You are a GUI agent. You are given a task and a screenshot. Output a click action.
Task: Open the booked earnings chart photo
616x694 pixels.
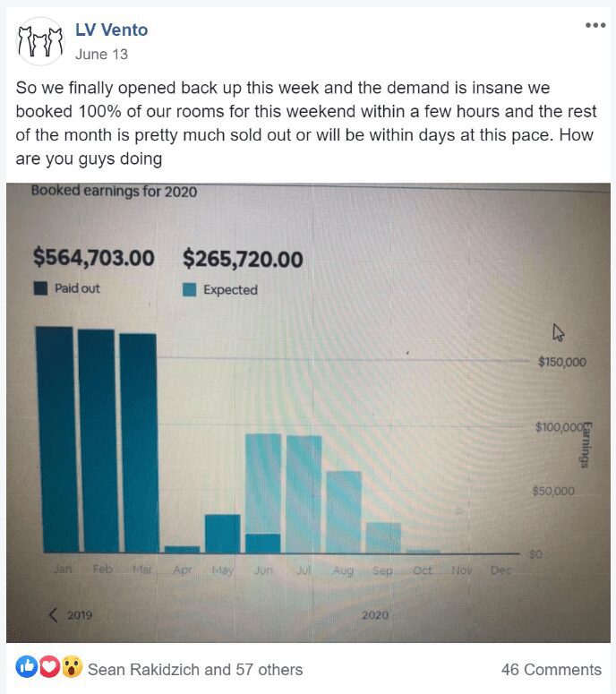click(x=308, y=413)
